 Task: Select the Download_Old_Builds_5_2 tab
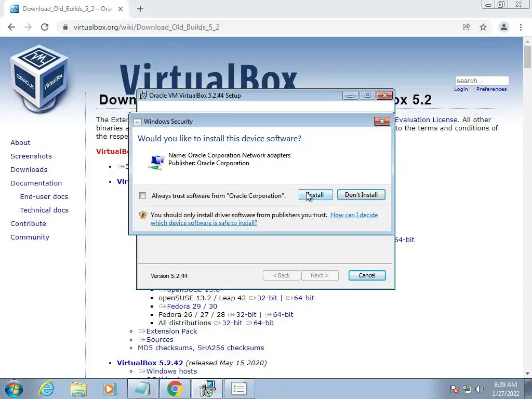tap(66, 9)
